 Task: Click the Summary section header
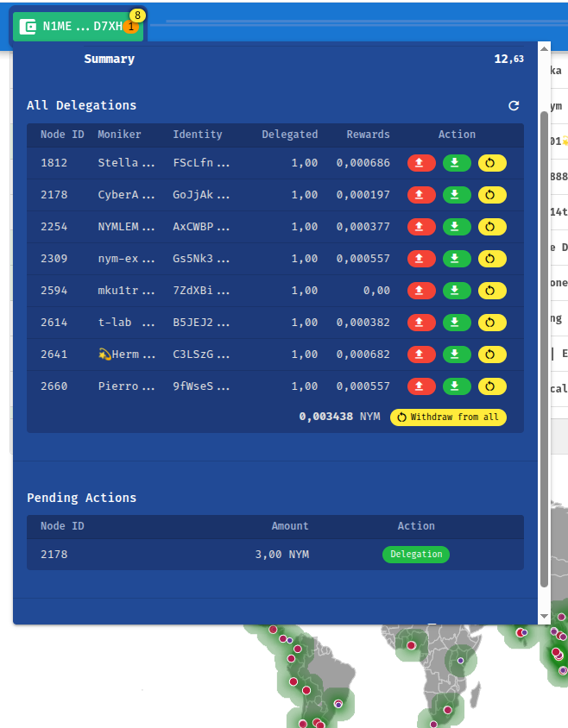coord(109,60)
